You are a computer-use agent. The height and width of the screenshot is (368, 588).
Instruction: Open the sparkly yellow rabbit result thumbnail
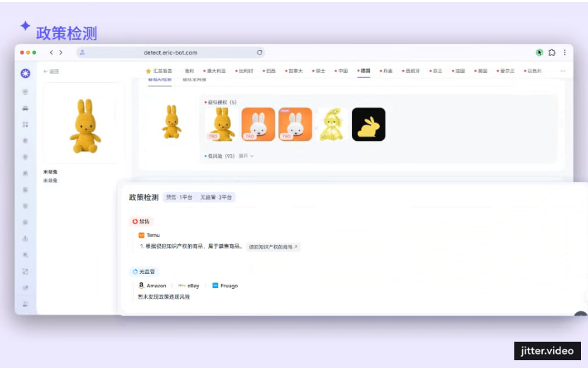pyautogui.click(x=332, y=125)
